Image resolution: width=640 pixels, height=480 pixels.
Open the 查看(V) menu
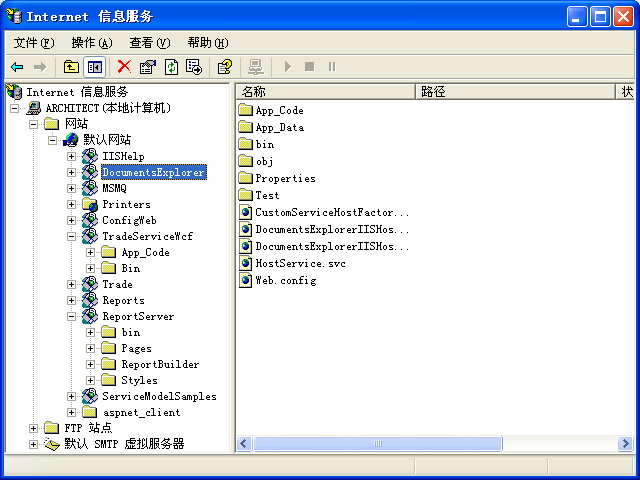click(149, 42)
